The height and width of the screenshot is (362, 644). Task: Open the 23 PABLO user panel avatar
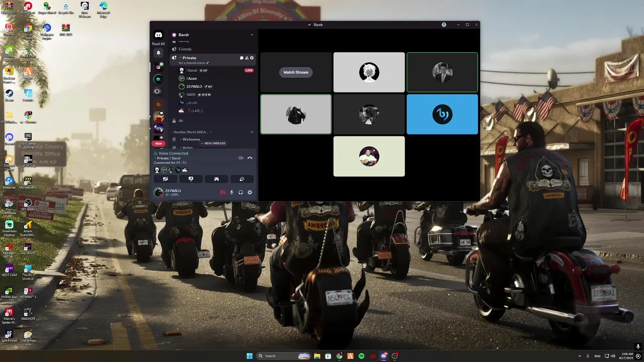(158, 192)
